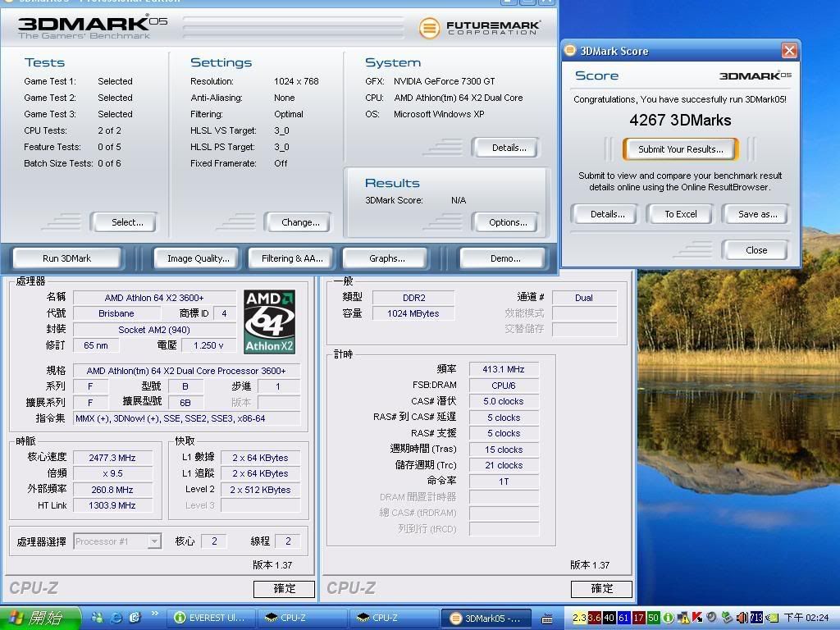Click the AMD 64 Athlon X2 logo
The width and height of the screenshot is (840, 630).
coord(269,322)
